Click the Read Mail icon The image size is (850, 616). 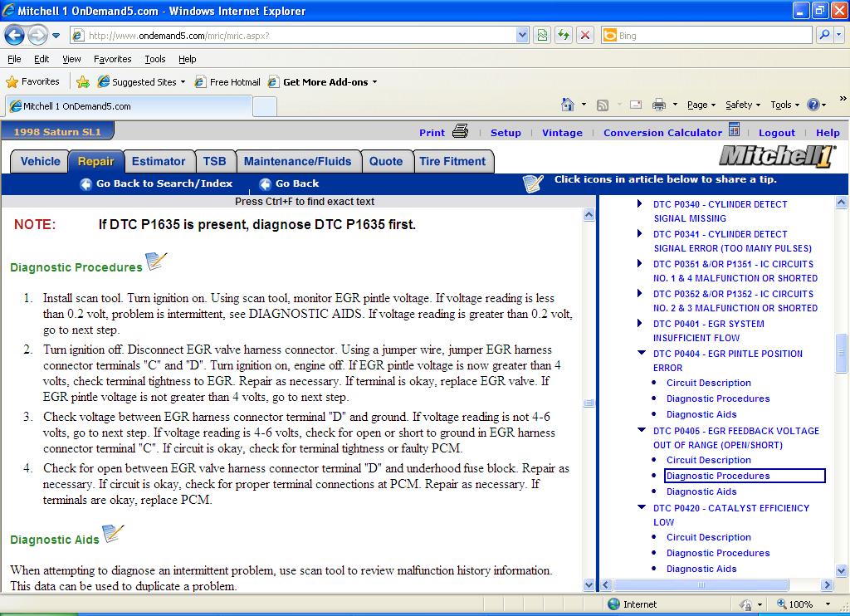tap(636, 105)
